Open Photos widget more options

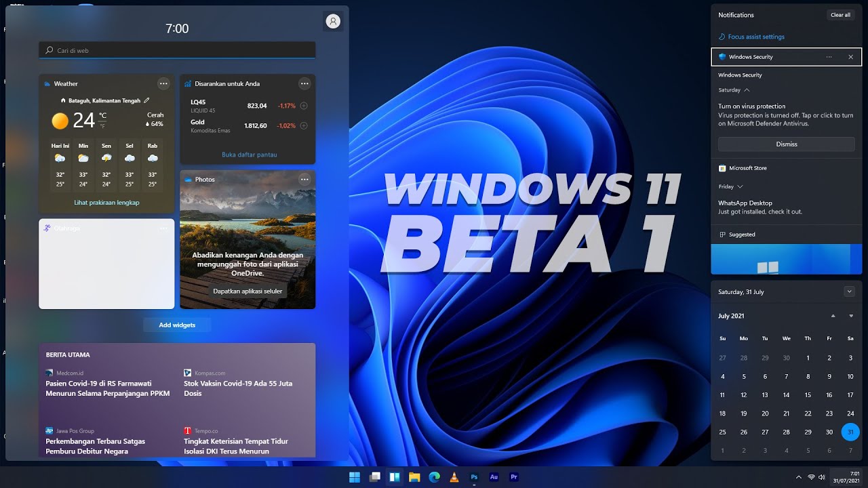click(304, 180)
